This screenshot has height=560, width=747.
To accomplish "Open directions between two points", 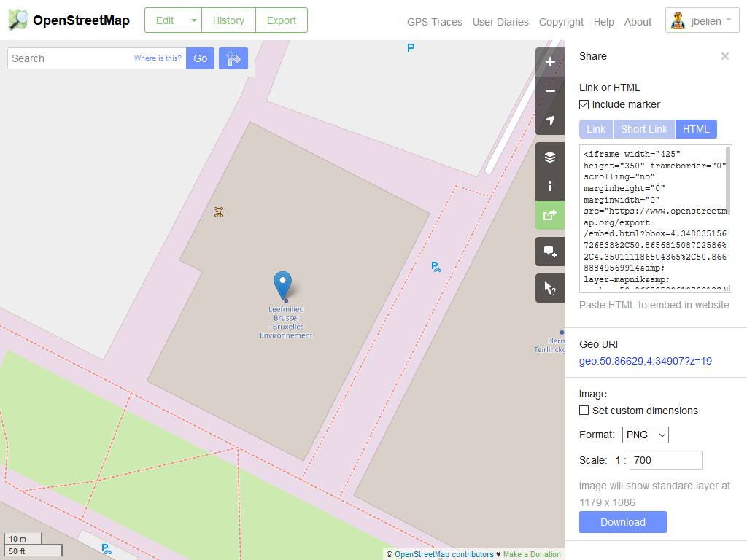I will [233, 58].
